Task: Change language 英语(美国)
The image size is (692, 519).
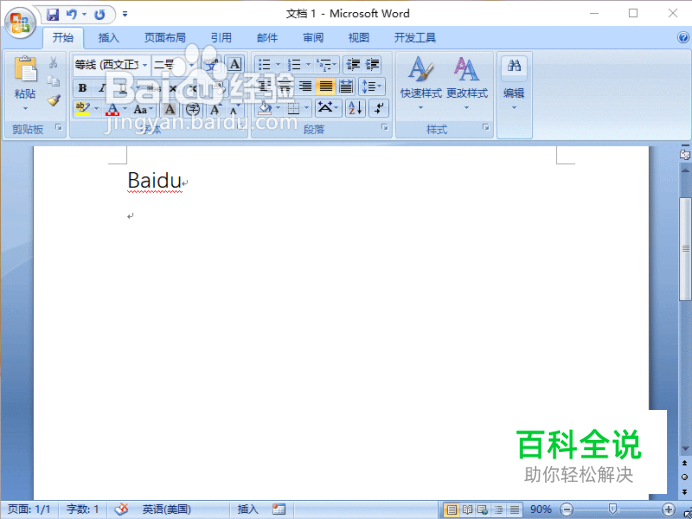Action: click(166, 510)
